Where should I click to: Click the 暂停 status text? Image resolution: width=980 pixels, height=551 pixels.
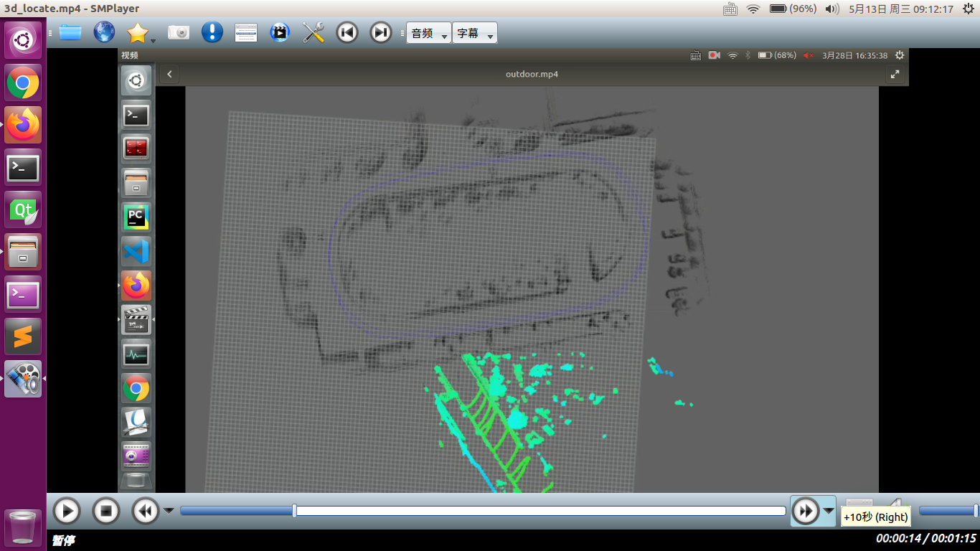[63, 540]
